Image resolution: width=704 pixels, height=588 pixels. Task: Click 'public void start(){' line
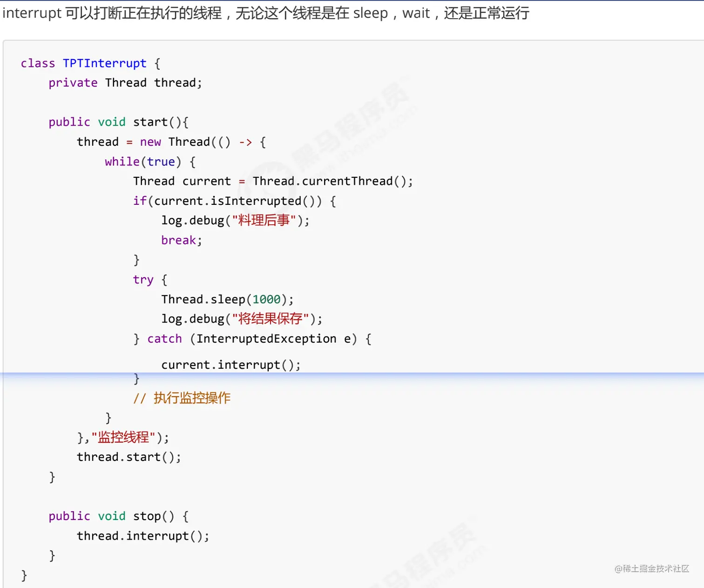click(x=118, y=122)
